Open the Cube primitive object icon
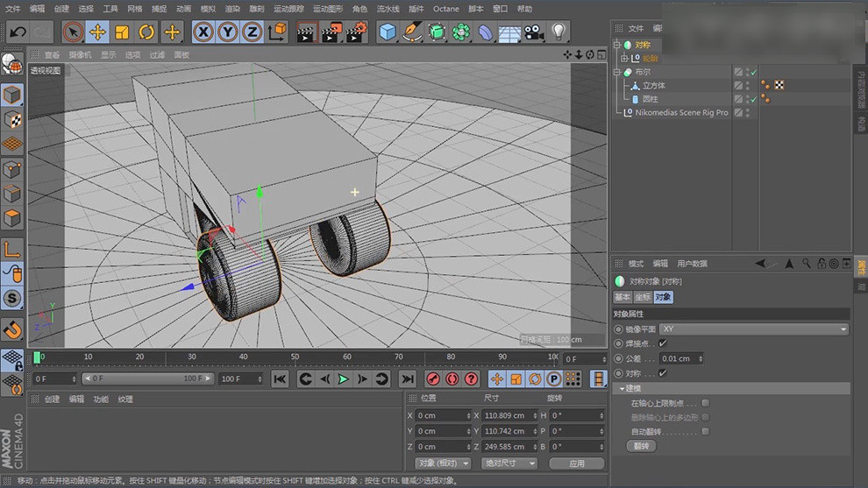 [x=387, y=32]
